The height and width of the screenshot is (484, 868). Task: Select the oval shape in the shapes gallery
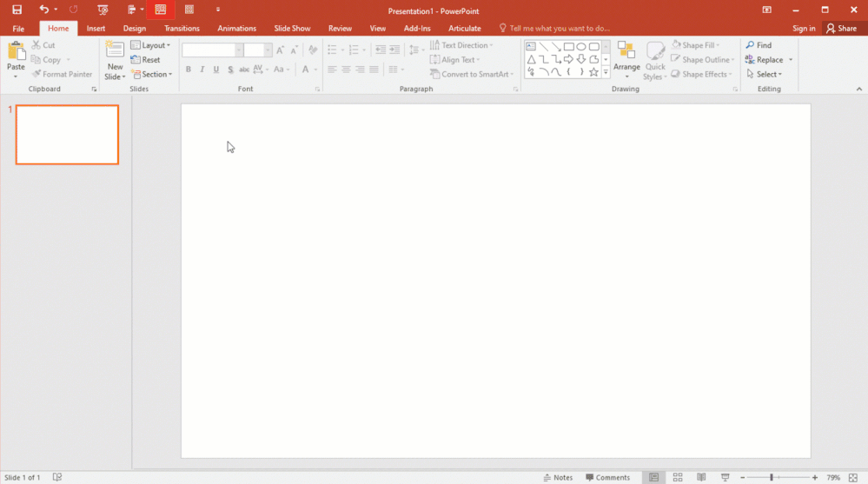[x=581, y=47]
